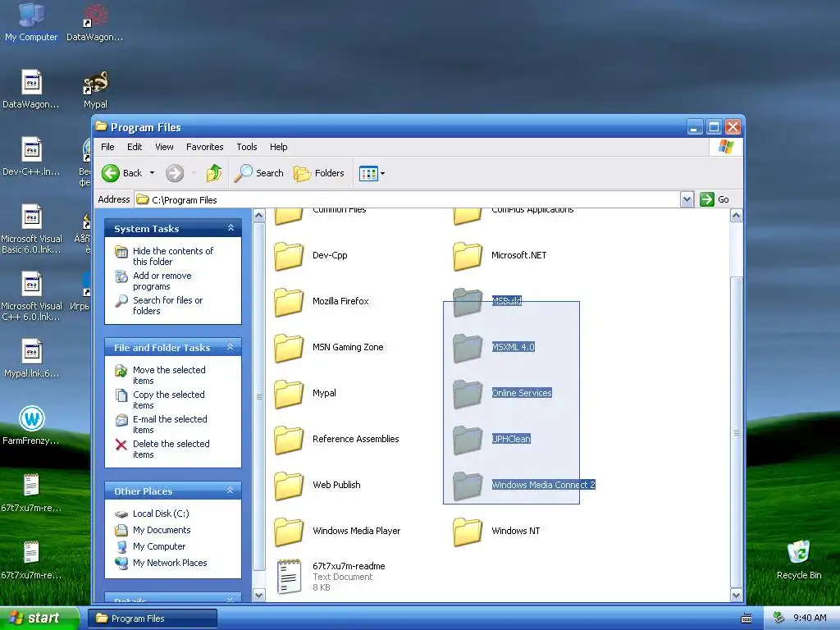Click the keyboard icon in system tray
The width and height of the screenshot is (840, 630).
tap(746, 619)
